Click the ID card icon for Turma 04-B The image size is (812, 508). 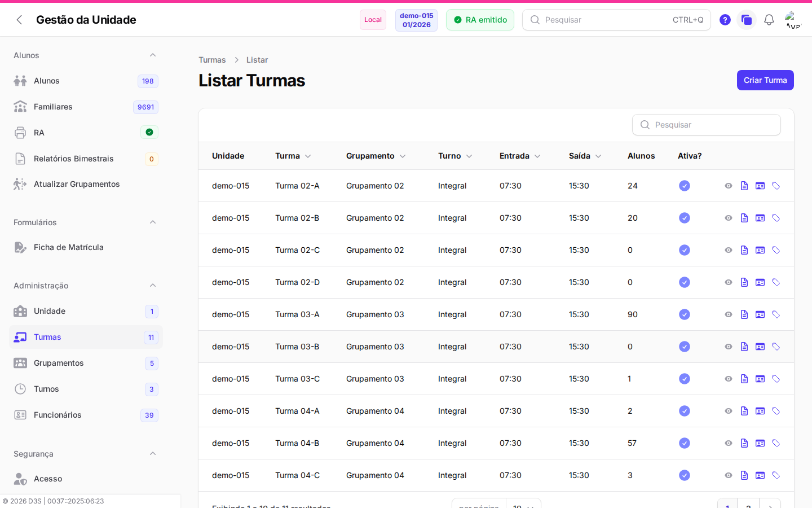pyautogui.click(x=760, y=443)
